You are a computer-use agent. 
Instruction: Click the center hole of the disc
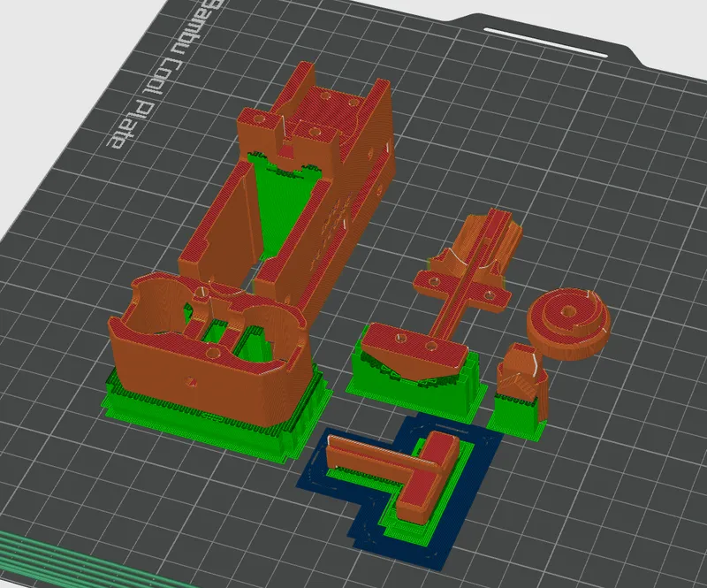(567, 312)
